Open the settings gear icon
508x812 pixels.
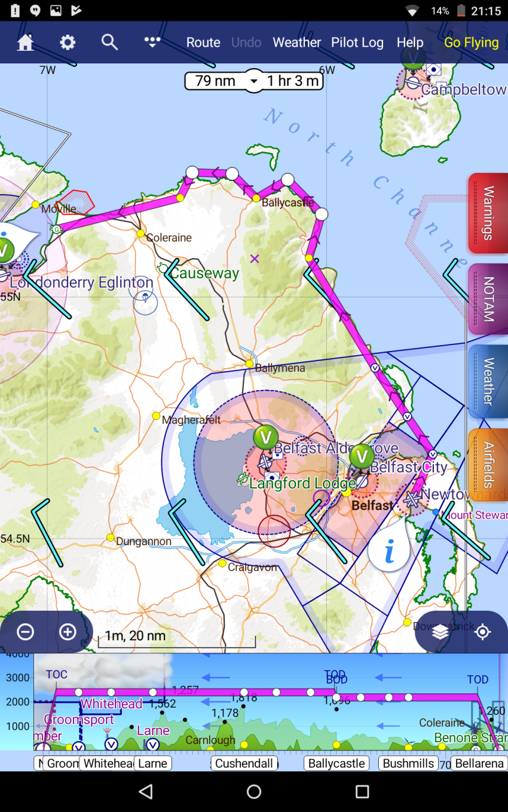68,42
